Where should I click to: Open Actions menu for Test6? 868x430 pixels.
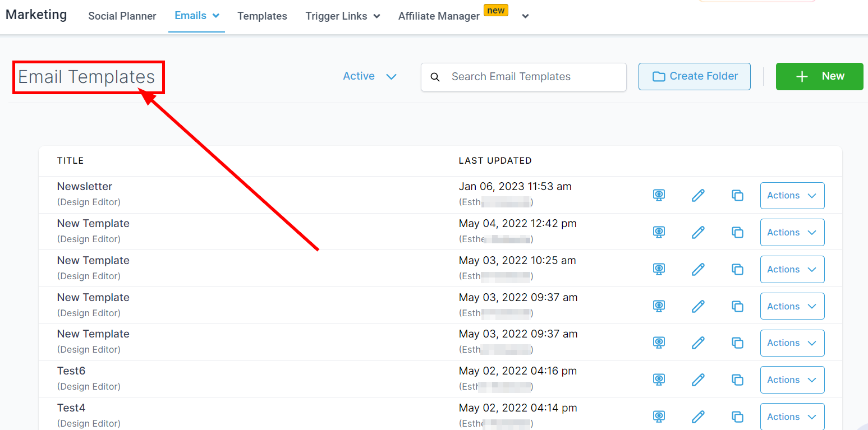pyautogui.click(x=792, y=380)
